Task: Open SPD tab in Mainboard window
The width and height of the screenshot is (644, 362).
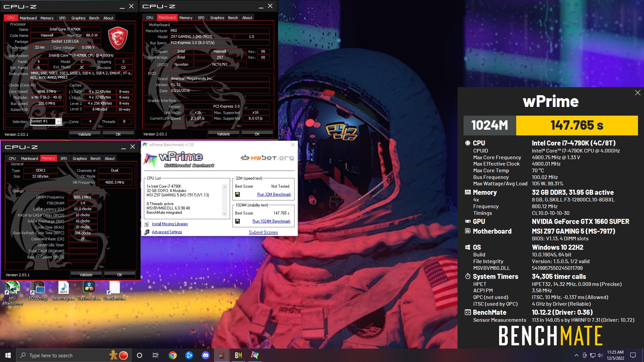Action: tap(201, 18)
